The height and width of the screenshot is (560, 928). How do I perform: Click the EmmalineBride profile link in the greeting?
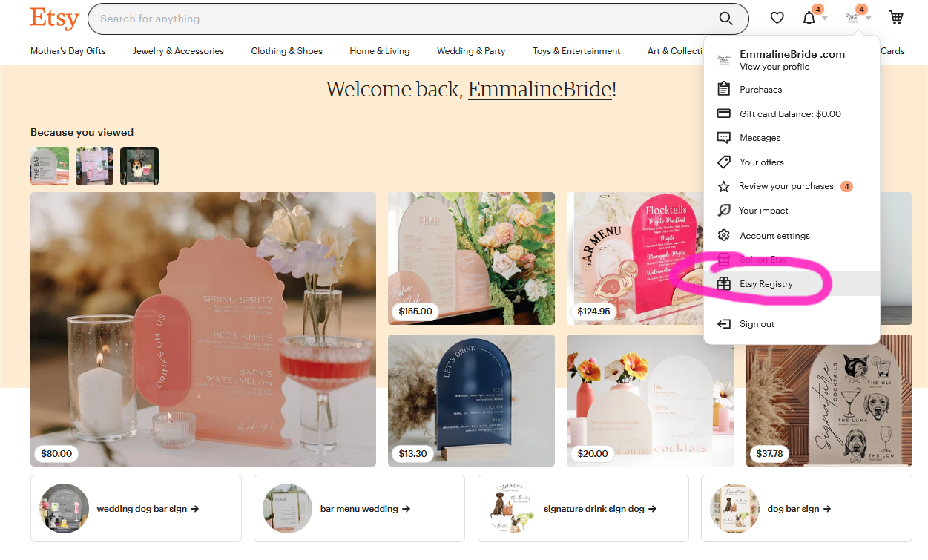pos(539,89)
